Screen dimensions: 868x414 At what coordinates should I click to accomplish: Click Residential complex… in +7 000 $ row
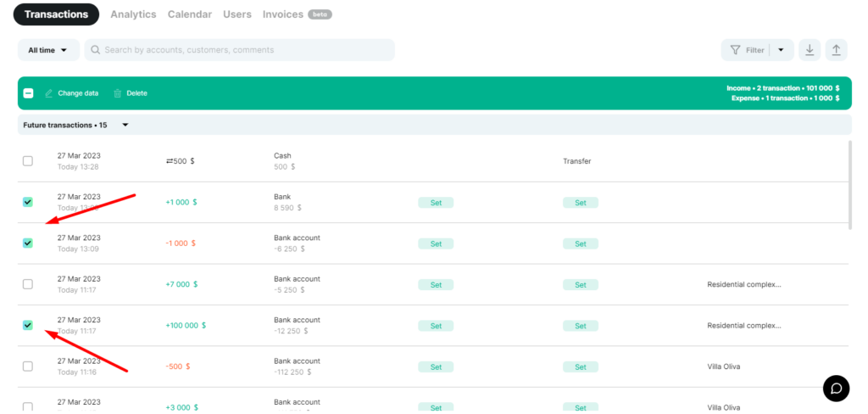point(744,284)
